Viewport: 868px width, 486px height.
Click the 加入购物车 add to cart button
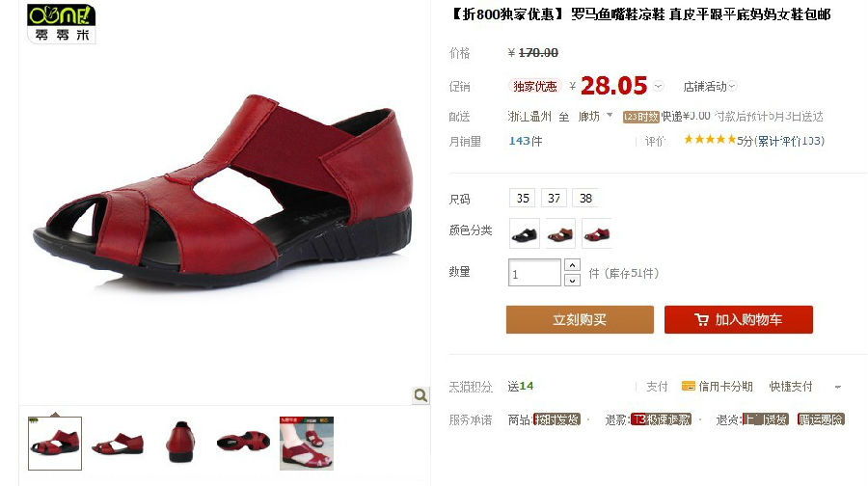click(x=739, y=319)
